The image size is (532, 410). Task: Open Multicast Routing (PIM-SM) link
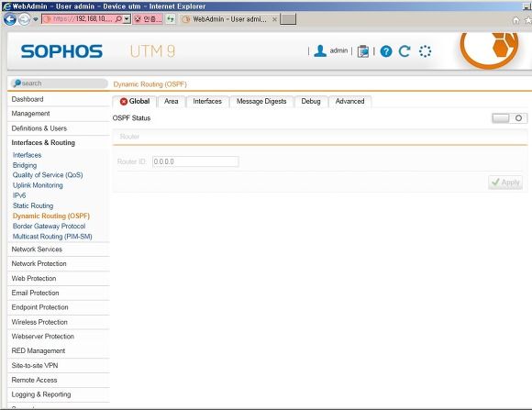[52, 237]
